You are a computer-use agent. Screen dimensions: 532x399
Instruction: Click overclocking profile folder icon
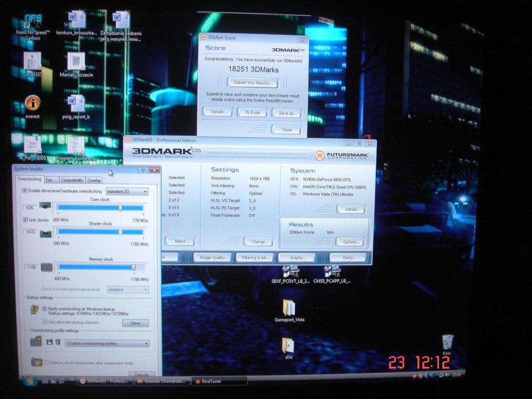click(x=36, y=341)
